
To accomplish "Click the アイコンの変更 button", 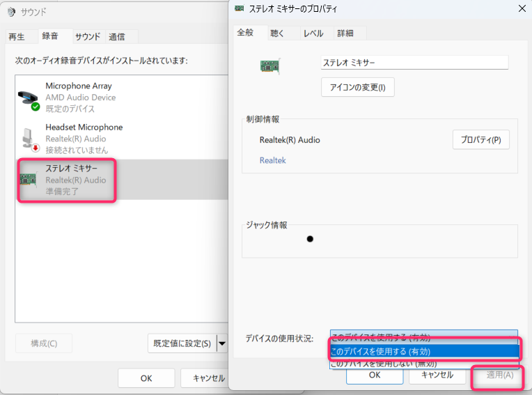I will (358, 87).
